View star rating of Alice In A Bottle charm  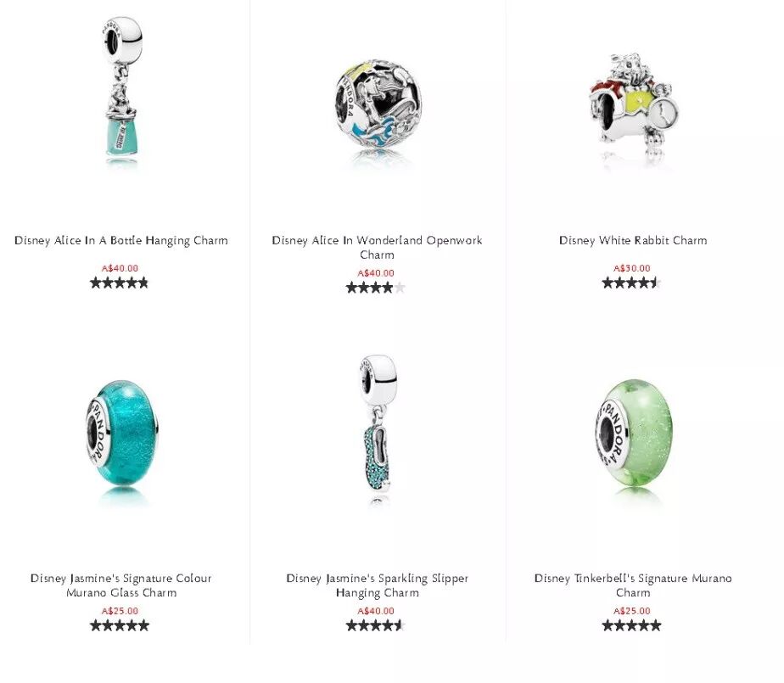(120, 283)
